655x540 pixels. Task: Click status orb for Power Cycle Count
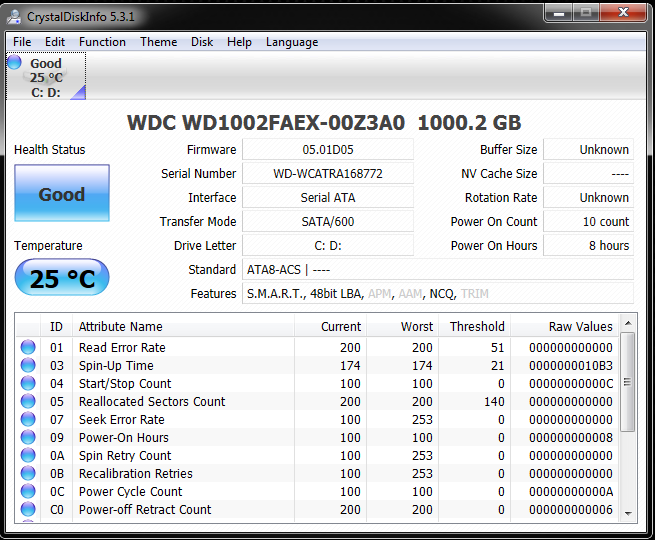tap(28, 491)
